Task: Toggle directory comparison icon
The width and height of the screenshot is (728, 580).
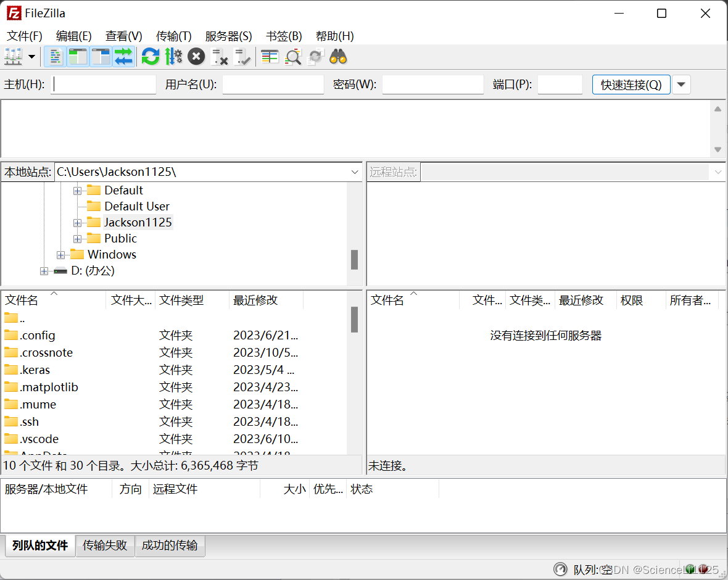Action: click(x=293, y=57)
